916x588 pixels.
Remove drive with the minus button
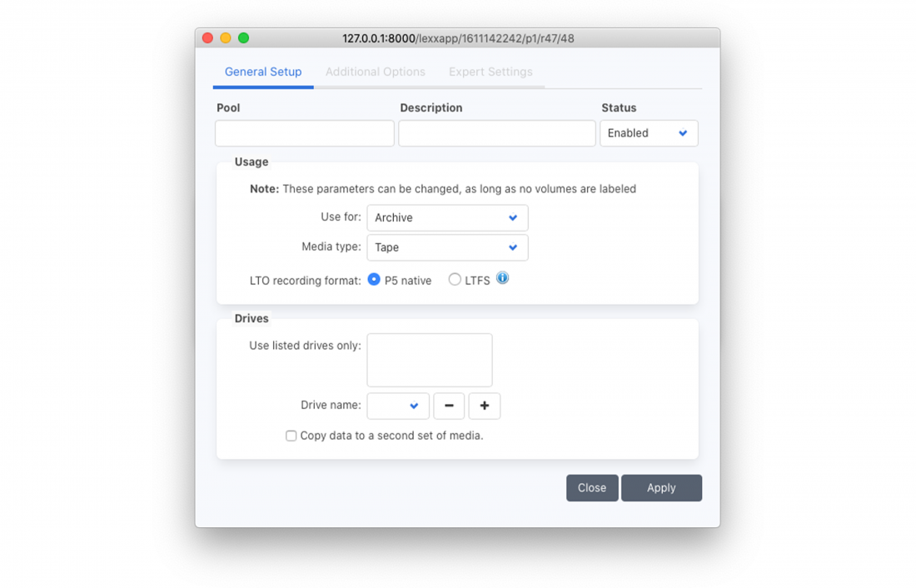(x=449, y=406)
